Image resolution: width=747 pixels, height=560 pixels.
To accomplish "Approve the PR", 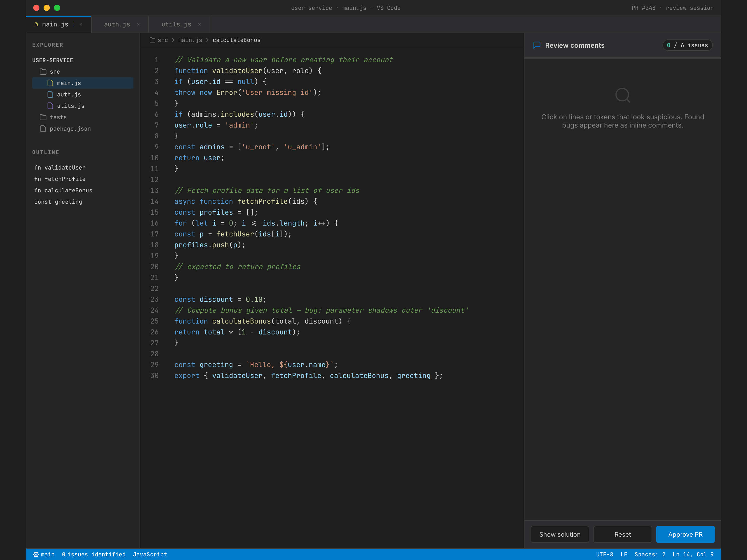I will pos(685,534).
